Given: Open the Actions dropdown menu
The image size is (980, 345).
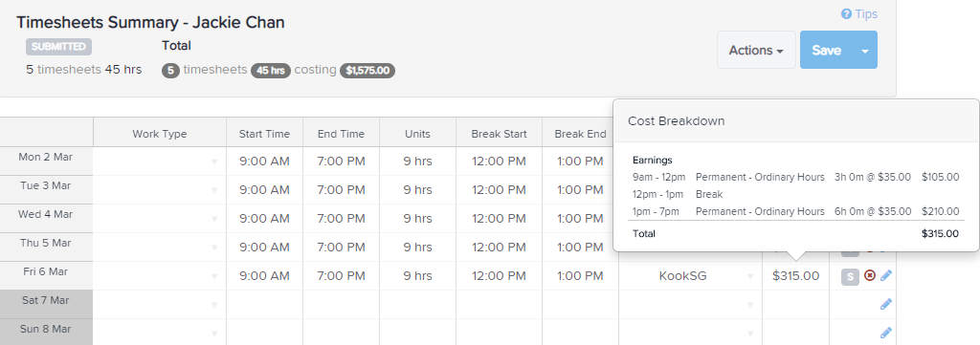Looking at the screenshot, I should click(756, 50).
